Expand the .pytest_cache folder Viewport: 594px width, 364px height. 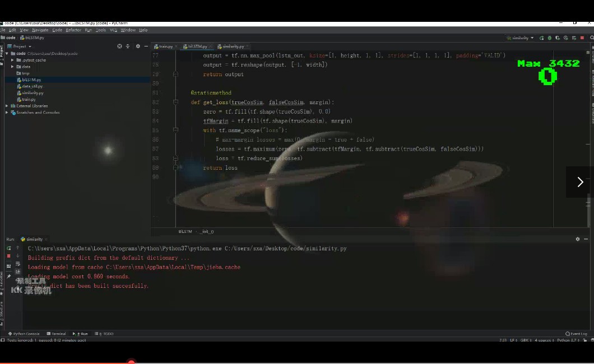[x=12, y=60]
